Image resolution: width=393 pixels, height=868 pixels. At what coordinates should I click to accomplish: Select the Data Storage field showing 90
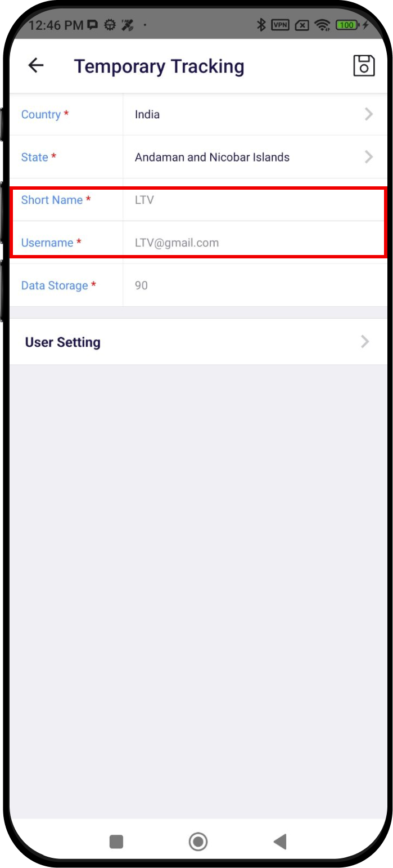point(255,285)
